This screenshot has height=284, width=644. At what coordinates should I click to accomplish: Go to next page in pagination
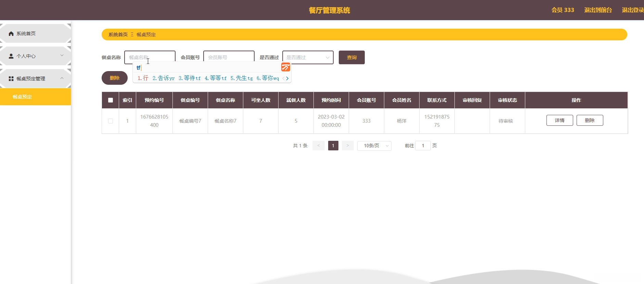(348, 146)
